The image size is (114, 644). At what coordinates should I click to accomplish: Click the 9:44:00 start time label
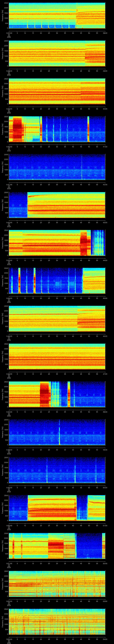9,298
